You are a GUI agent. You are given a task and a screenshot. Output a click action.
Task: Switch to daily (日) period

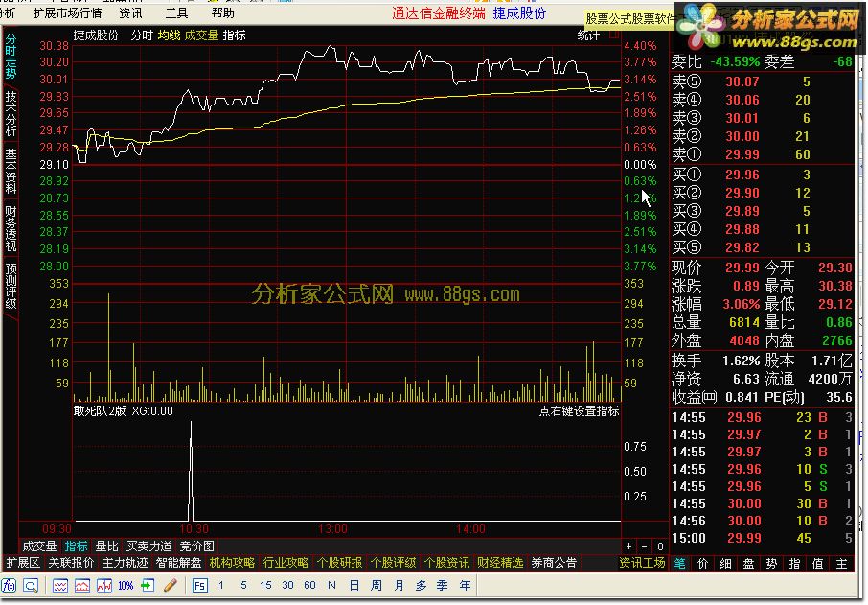pyautogui.click(x=354, y=585)
